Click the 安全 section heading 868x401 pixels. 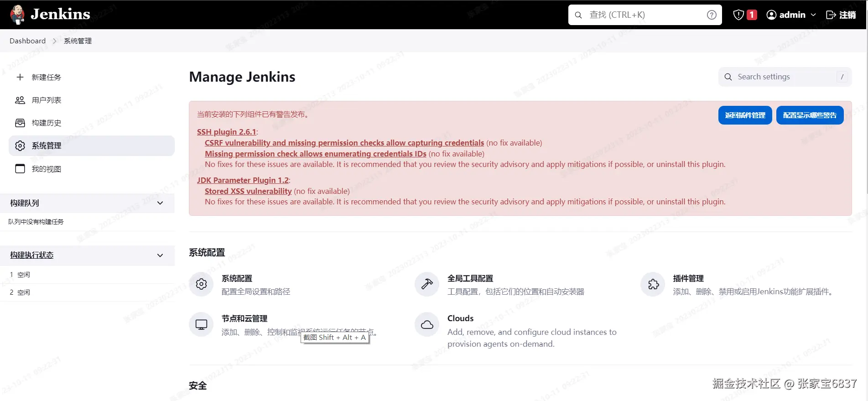point(198,385)
